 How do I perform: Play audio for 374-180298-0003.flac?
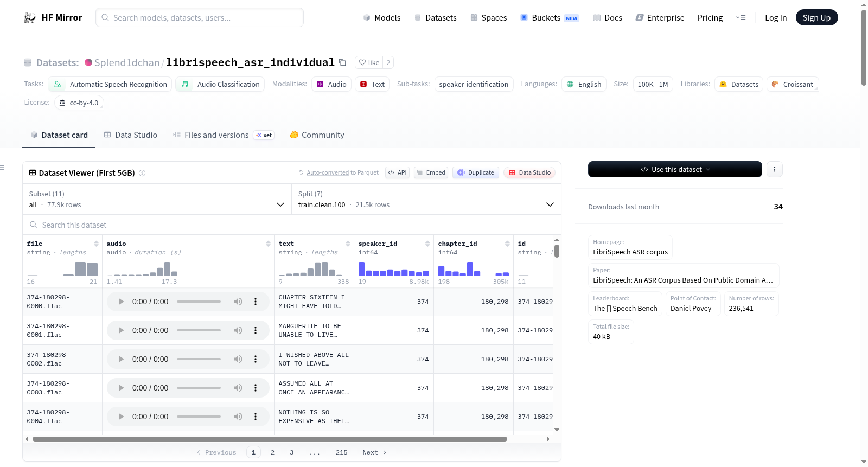pyautogui.click(x=122, y=388)
